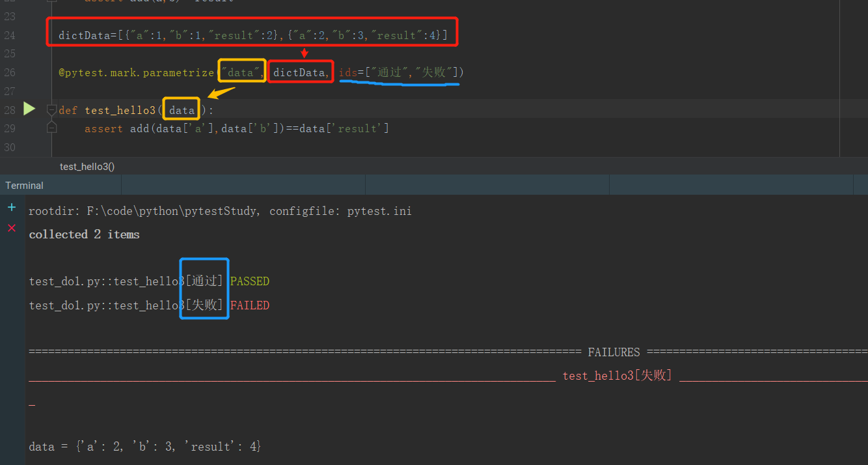Open a new terminal session with plus icon
This screenshot has width=868, height=465.
tap(11, 208)
